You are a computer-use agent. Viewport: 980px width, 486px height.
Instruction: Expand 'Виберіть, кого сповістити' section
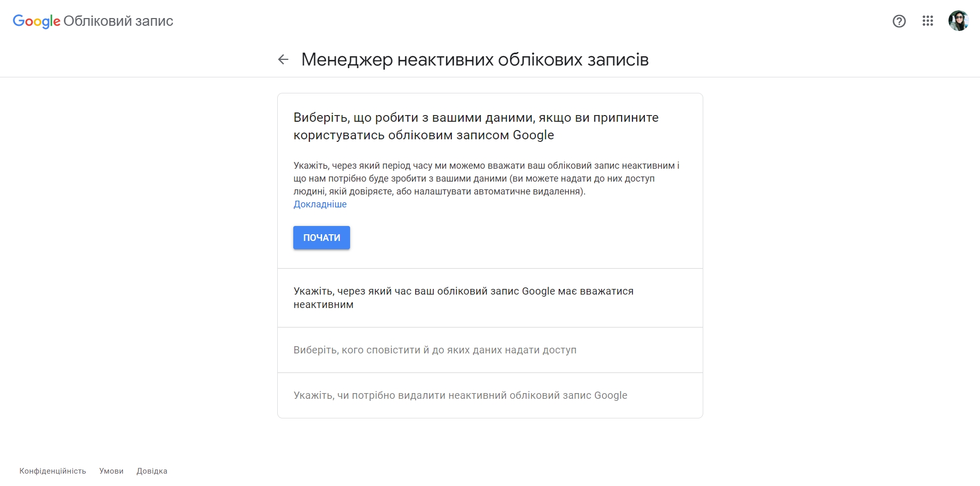[435, 350]
